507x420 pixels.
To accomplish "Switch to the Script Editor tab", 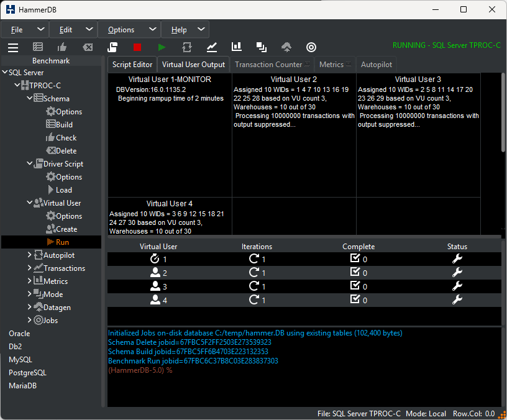I will 132,65.
